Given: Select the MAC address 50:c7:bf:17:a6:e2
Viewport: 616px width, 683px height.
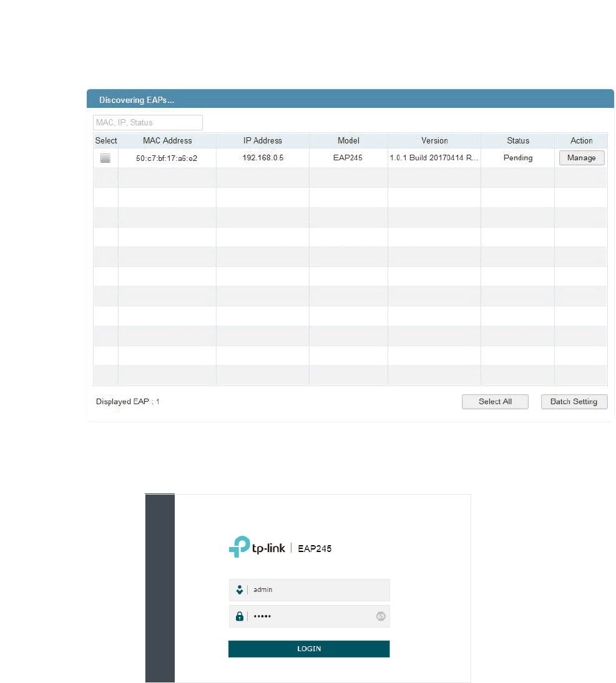Looking at the screenshot, I should click(167, 158).
